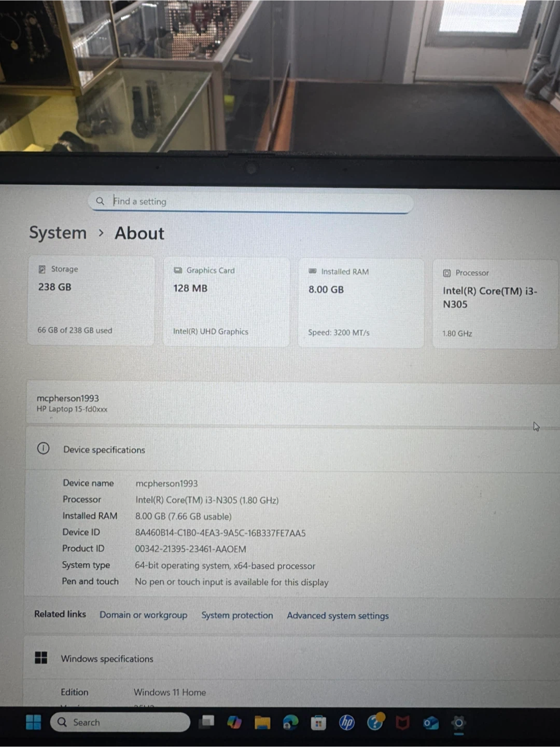Click the processor value in Device specifications

(x=207, y=500)
